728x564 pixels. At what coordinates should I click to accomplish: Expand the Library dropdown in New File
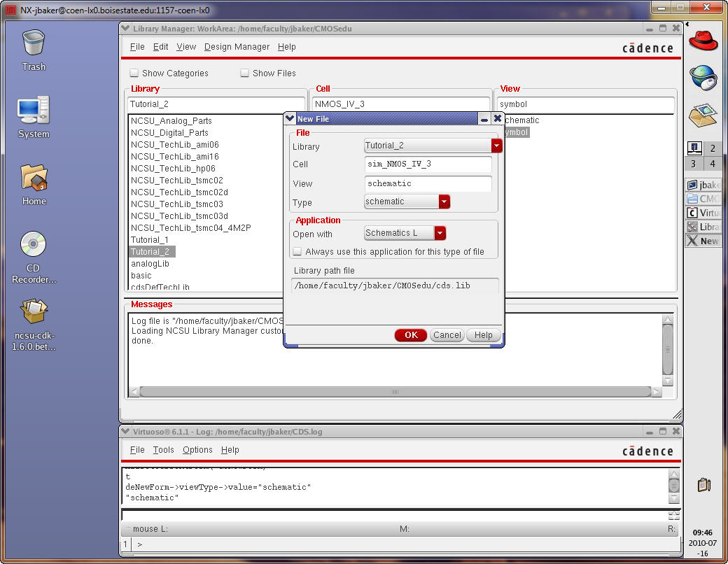496,146
